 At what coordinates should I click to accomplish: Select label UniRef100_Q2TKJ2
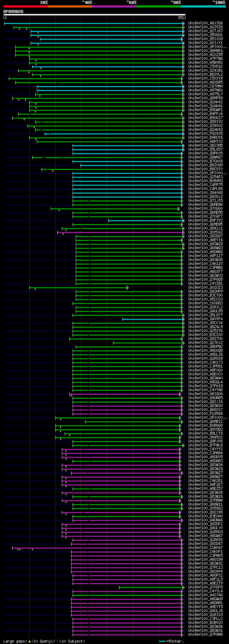[205, 343]
